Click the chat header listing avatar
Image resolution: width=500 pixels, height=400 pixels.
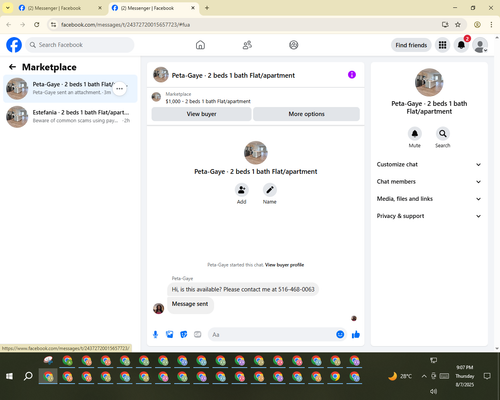161,75
